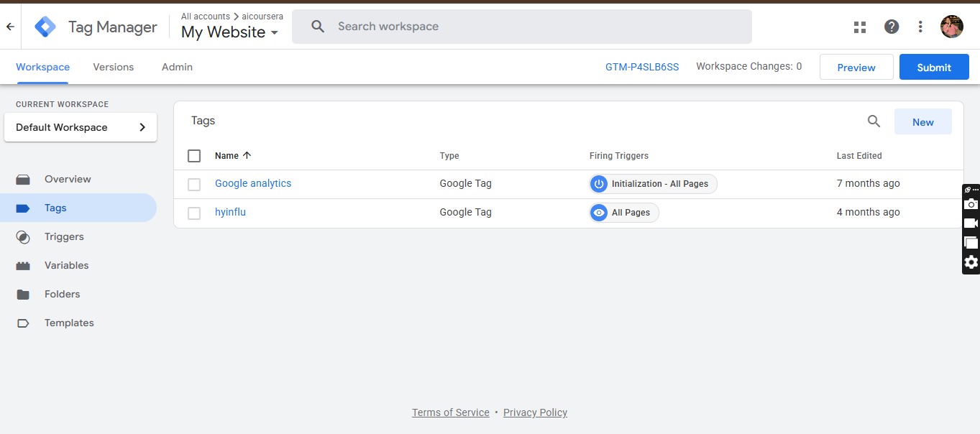980x434 pixels.
Task: Open the three-dot more options menu
Action: point(920,27)
